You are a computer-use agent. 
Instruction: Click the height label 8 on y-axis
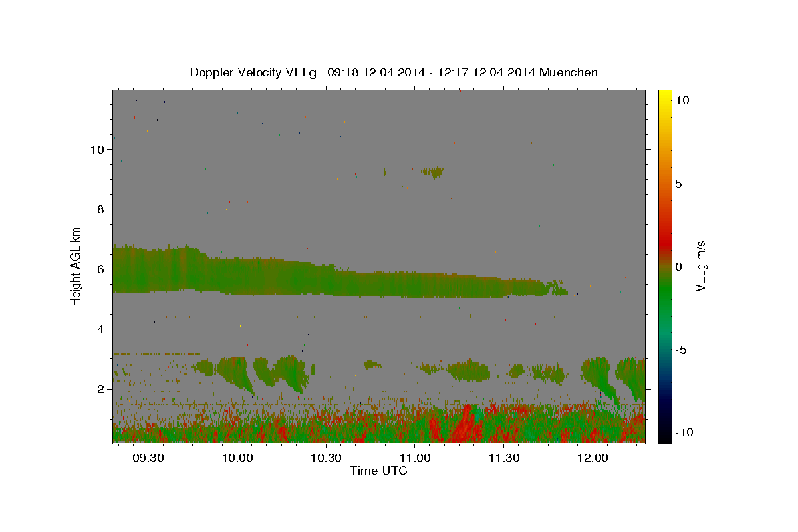(100, 209)
